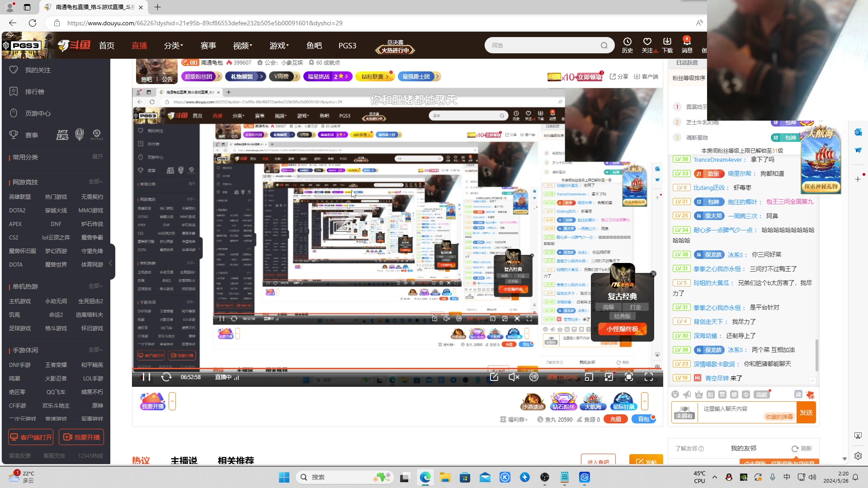Click the 历史 history icon in header

click(x=627, y=45)
